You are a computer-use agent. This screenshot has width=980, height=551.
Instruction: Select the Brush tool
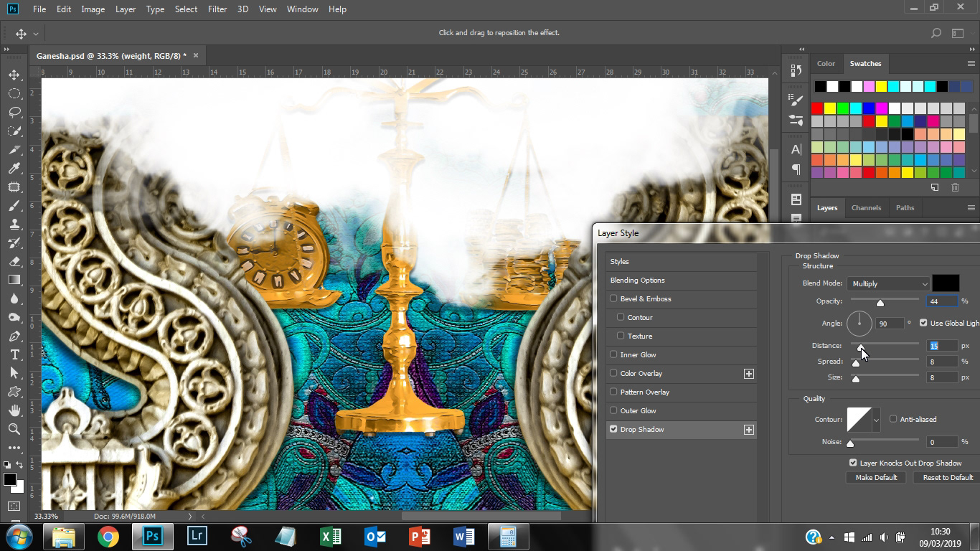coord(14,206)
